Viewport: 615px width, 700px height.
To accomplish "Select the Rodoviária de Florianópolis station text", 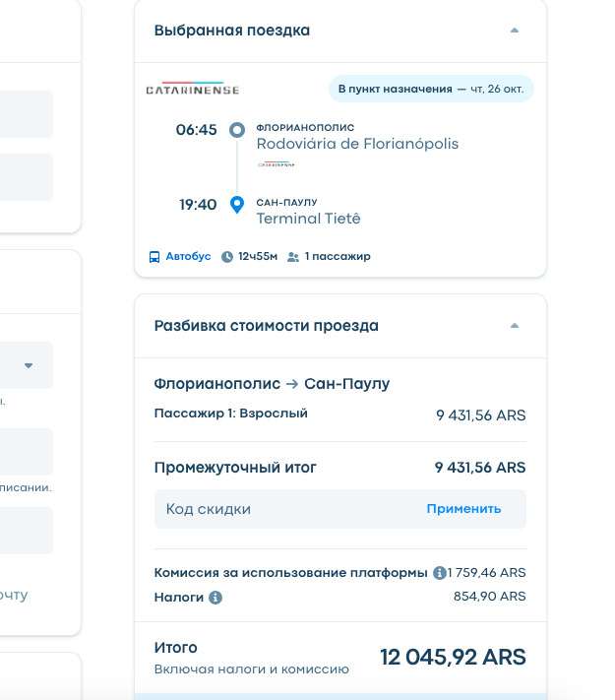I will [357, 144].
